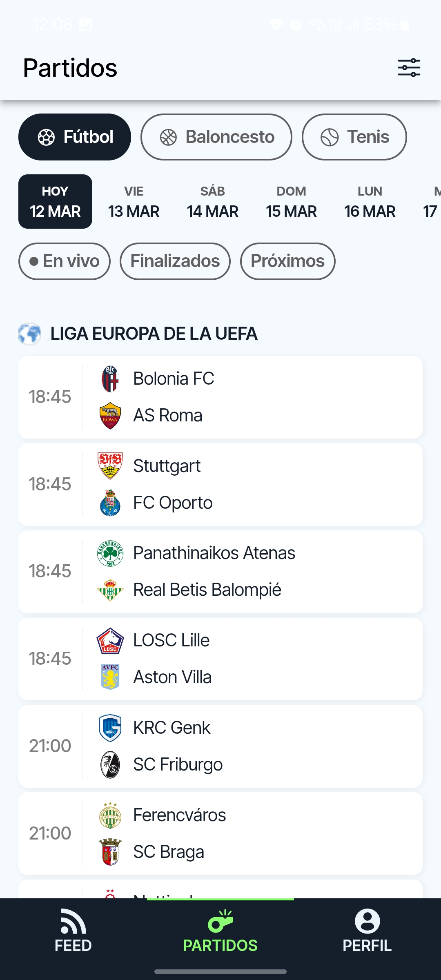Tap the globe icon beside Liga Europa
Viewport: 441px width, 980px height.
(30, 334)
